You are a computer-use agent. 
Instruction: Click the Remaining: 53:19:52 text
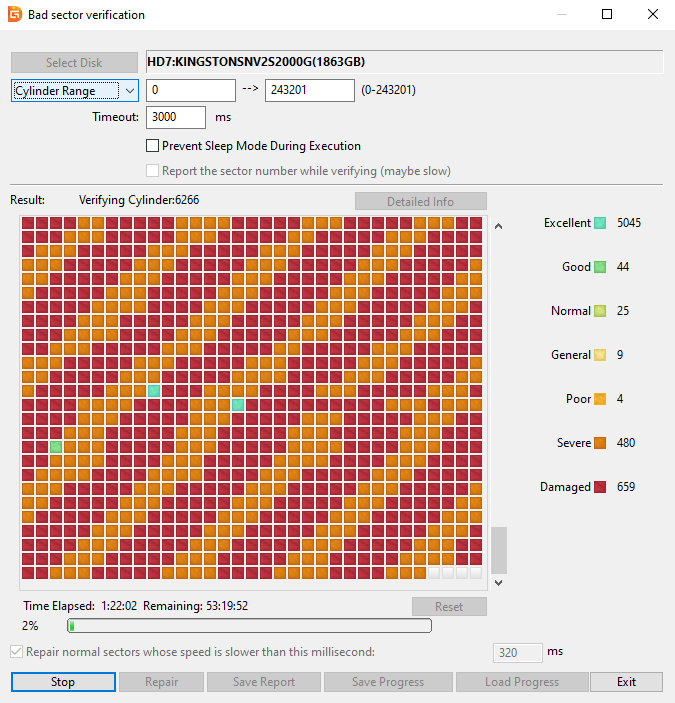click(x=195, y=606)
